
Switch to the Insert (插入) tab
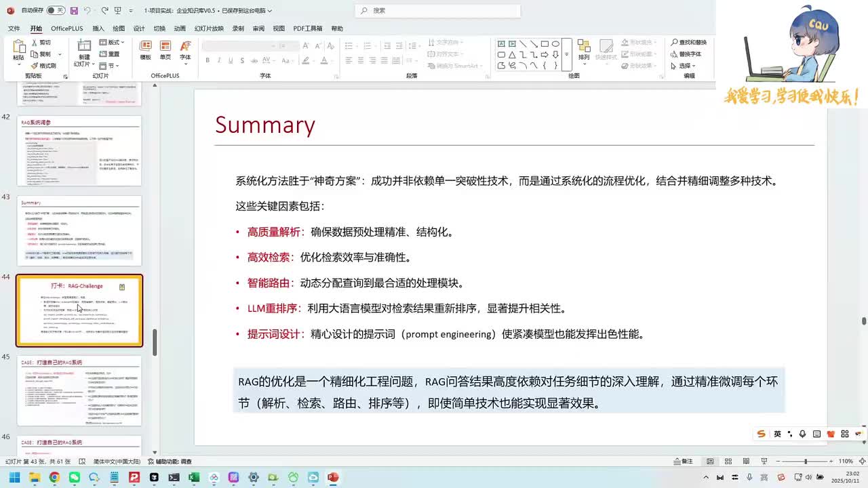click(x=98, y=28)
